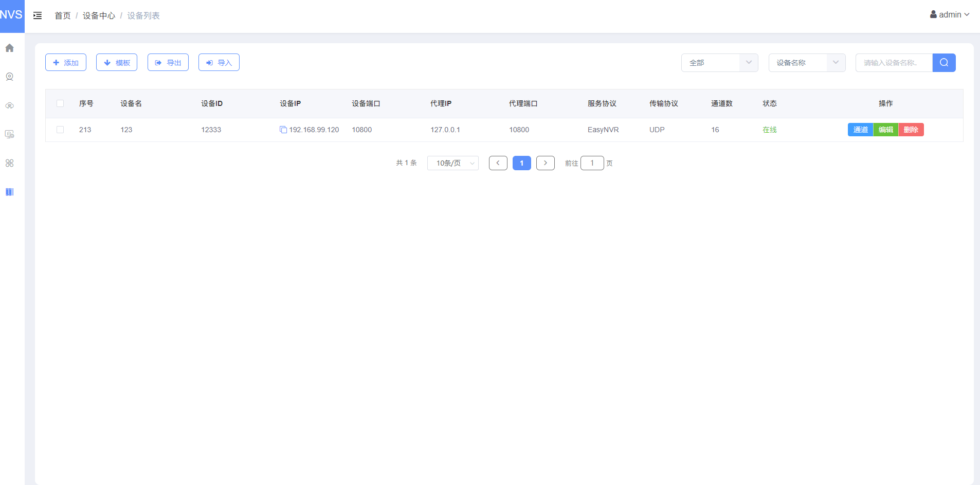
Task: Open the 10条/页 page size dropdown
Action: tap(452, 163)
